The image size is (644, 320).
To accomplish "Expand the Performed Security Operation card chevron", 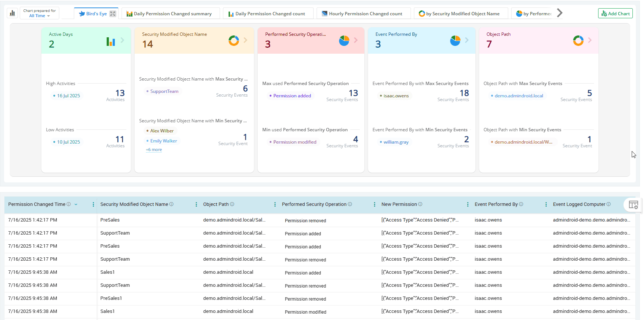I will tap(356, 40).
